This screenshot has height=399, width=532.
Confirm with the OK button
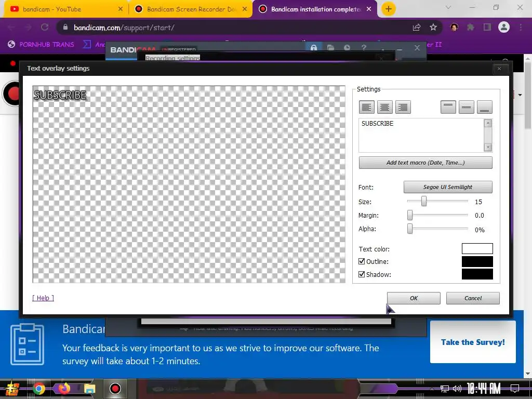(414, 298)
